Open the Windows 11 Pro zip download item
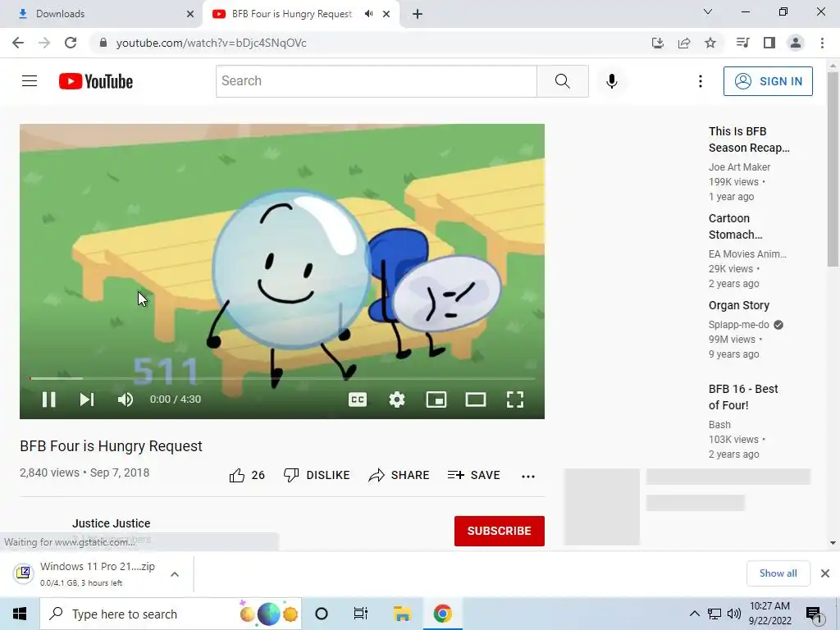 [85, 573]
